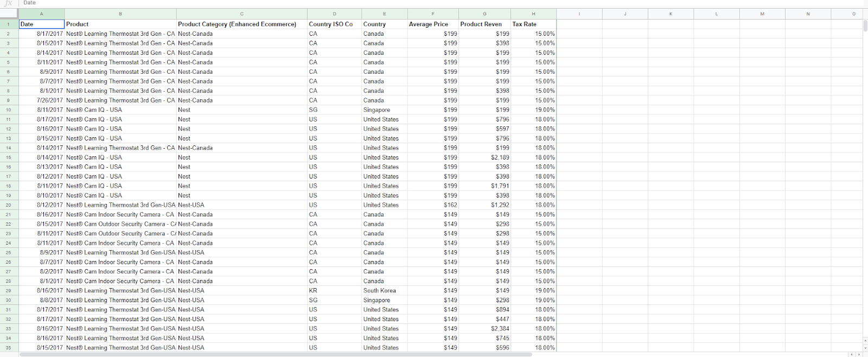This screenshot has width=868, height=357.
Task: Click 'Nest® Cam IQ - USA' in row 10
Action: click(x=120, y=110)
